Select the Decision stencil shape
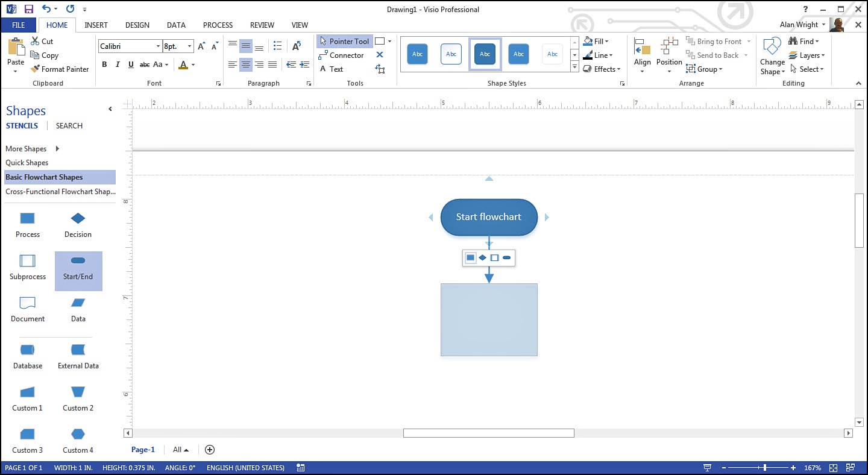Viewport: 868px width, 475px height. [78, 224]
